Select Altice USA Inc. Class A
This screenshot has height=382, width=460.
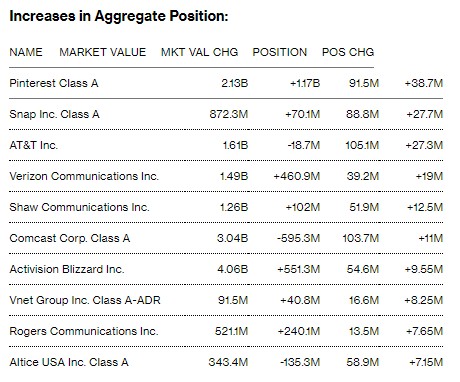[x=69, y=362]
